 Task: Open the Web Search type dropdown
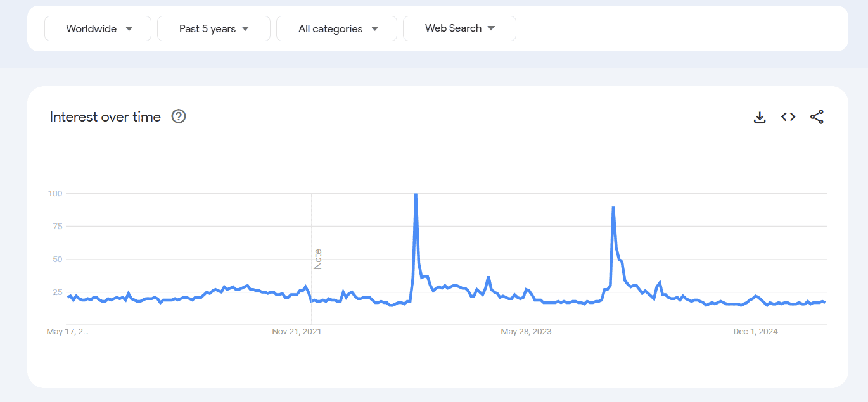pos(459,28)
